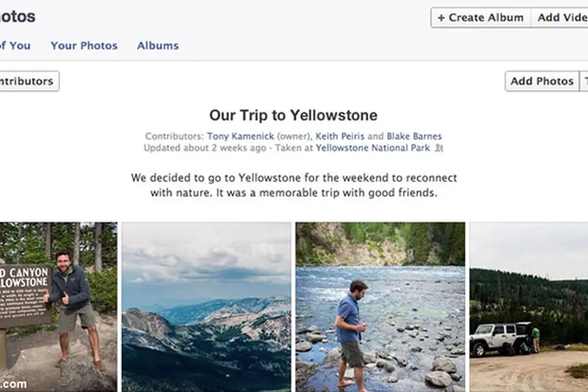Open the photo of the white jeep
The height and width of the screenshot is (392, 588).
pos(529,307)
